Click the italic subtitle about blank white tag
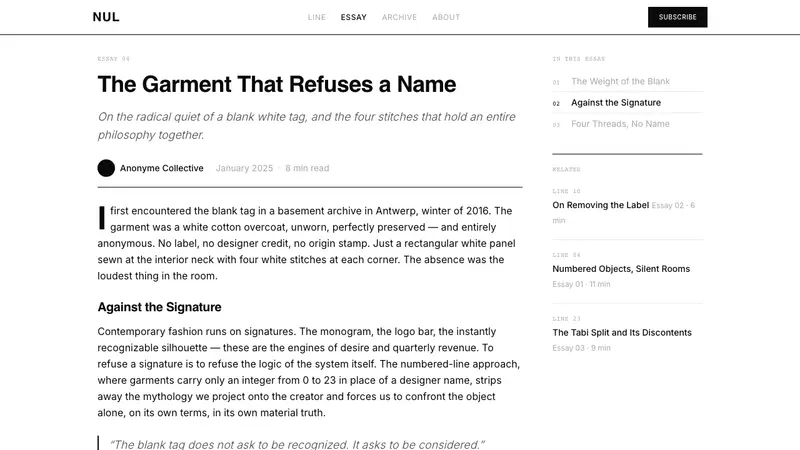 pos(307,126)
